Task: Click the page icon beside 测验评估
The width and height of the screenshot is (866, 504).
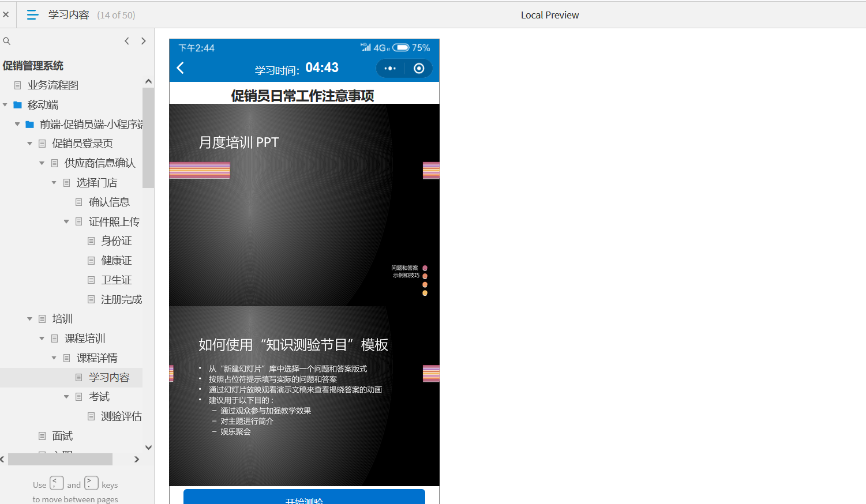Action: 91,416
